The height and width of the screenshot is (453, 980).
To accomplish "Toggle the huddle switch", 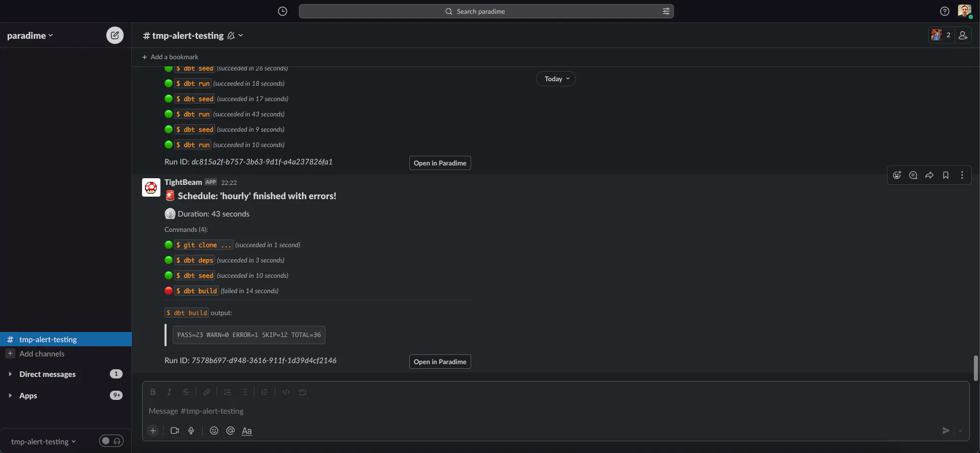I will pyautogui.click(x=111, y=441).
